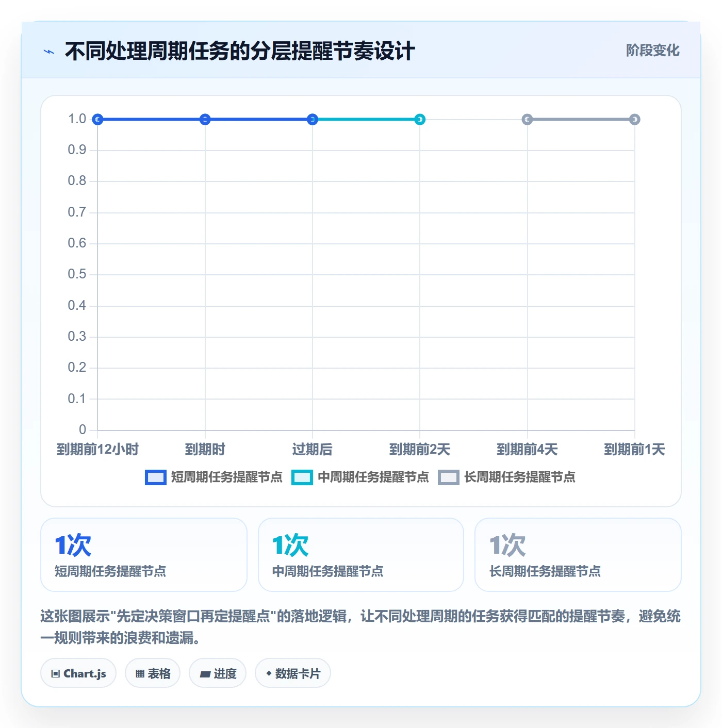The image size is (722, 728).
Task: Click the description paragraph starting 这张图展示
Action: pos(360,627)
